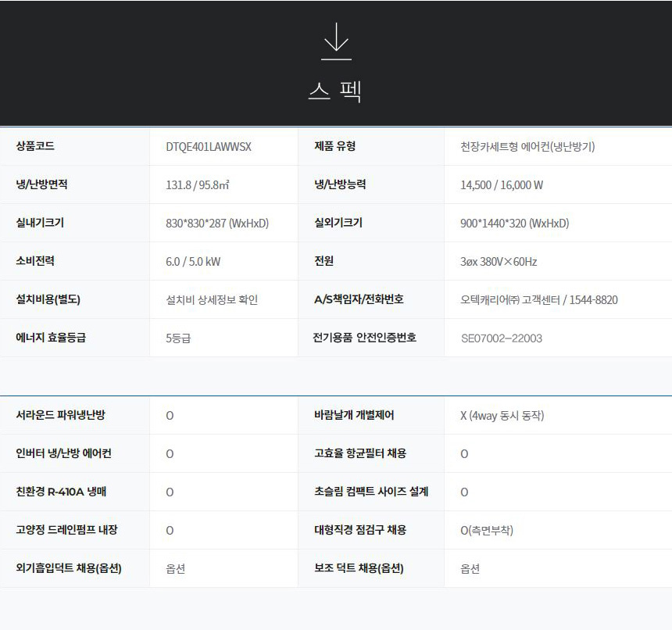Click O(측면부착) inspection port value
This screenshot has height=630, width=672.
click(x=487, y=531)
